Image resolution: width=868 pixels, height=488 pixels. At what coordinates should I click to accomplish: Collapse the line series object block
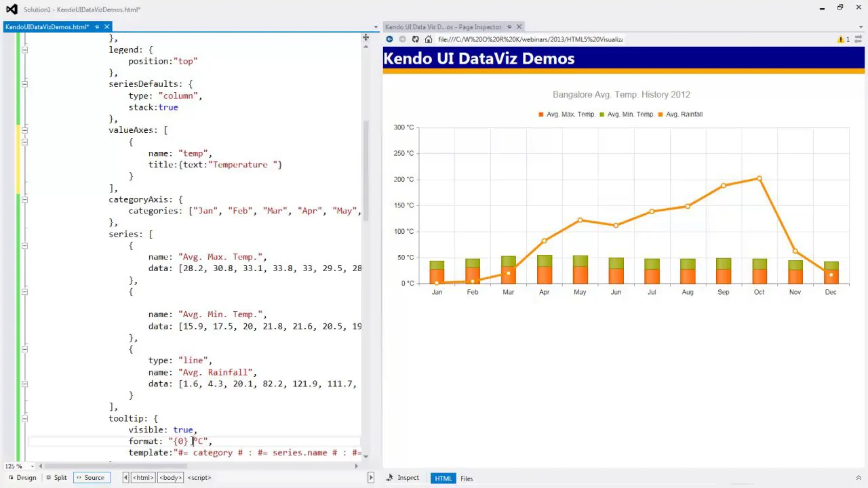coord(24,349)
